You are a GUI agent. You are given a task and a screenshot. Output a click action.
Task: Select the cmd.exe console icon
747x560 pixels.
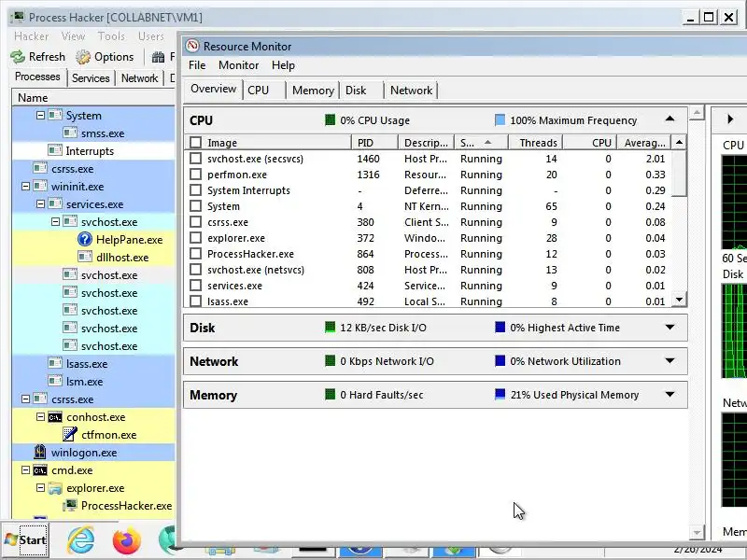pos(40,470)
